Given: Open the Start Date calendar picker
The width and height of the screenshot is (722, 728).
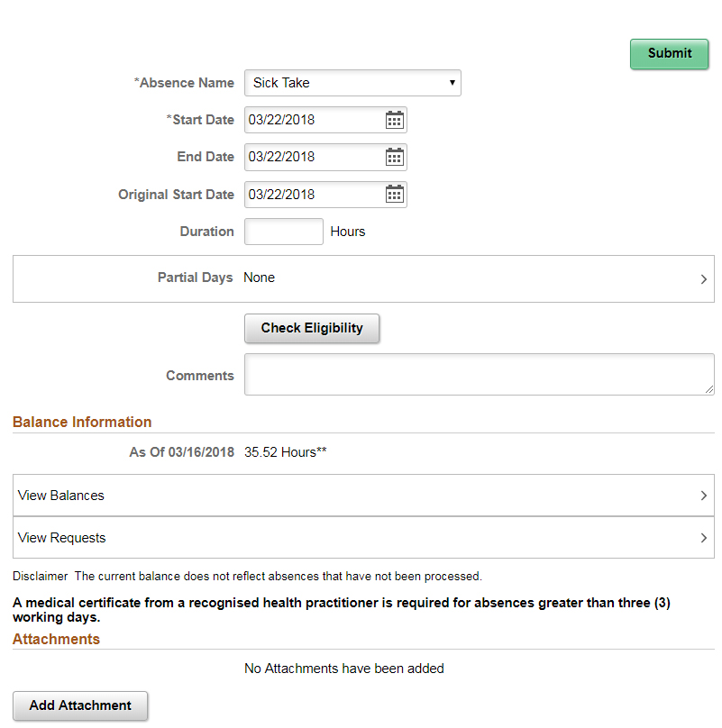Looking at the screenshot, I should pyautogui.click(x=395, y=120).
